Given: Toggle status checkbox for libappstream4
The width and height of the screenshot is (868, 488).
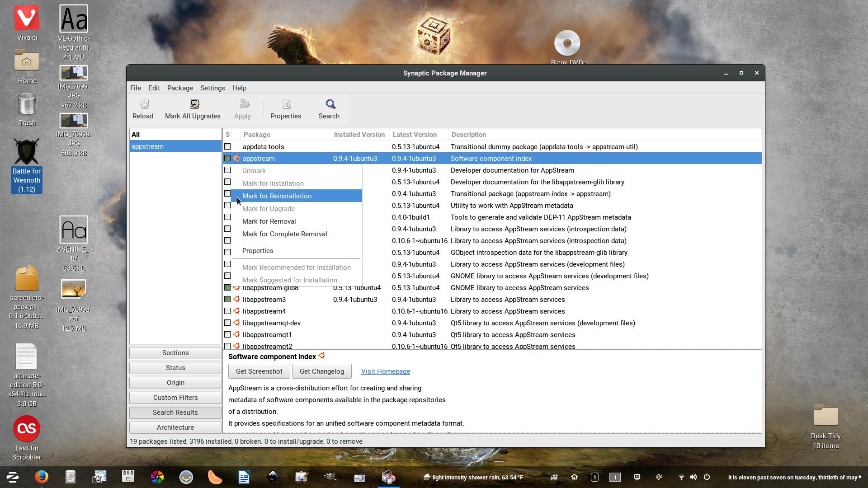Looking at the screenshot, I should (227, 311).
